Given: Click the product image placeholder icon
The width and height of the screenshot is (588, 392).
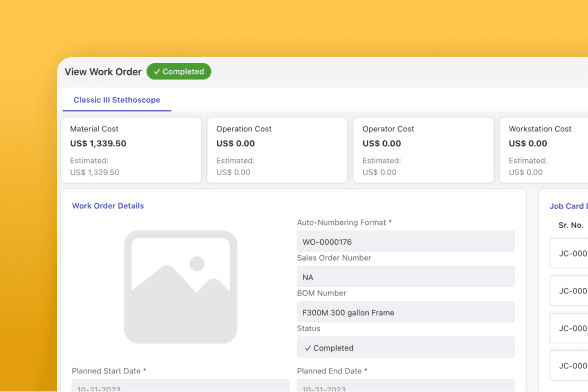Looking at the screenshot, I should 180,287.
